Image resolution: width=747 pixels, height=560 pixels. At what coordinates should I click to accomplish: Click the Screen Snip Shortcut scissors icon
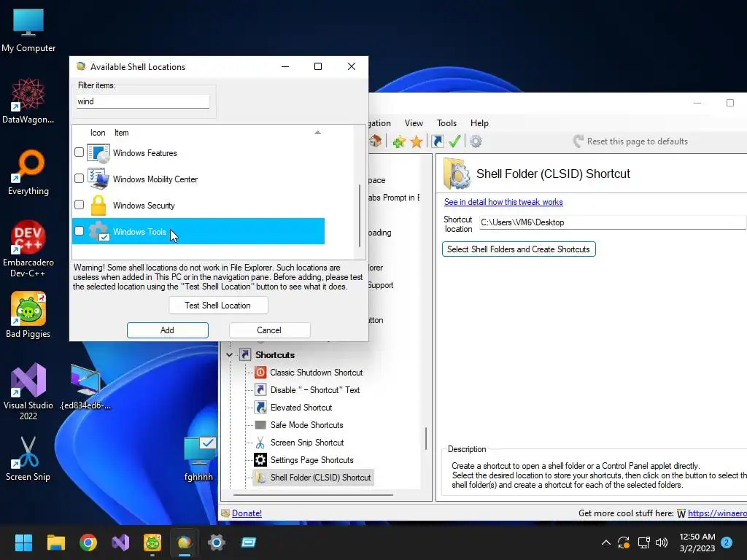tap(260, 443)
